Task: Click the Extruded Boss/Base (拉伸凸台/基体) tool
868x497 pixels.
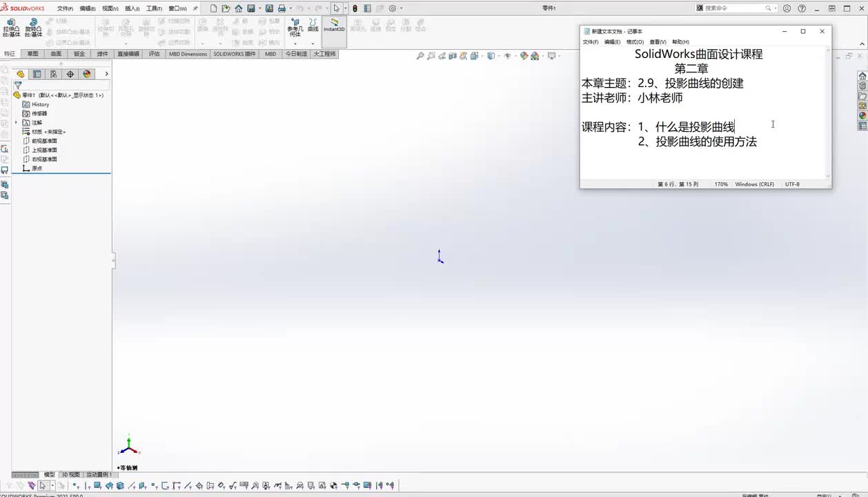Action: (x=11, y=27)
